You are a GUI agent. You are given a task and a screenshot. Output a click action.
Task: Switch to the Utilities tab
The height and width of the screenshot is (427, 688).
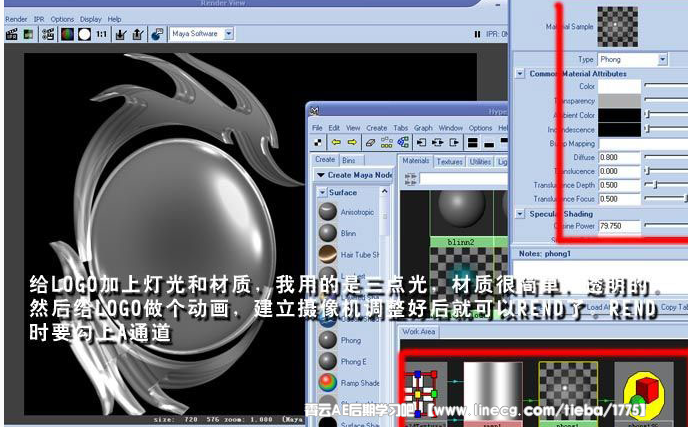tap(480, 161)
